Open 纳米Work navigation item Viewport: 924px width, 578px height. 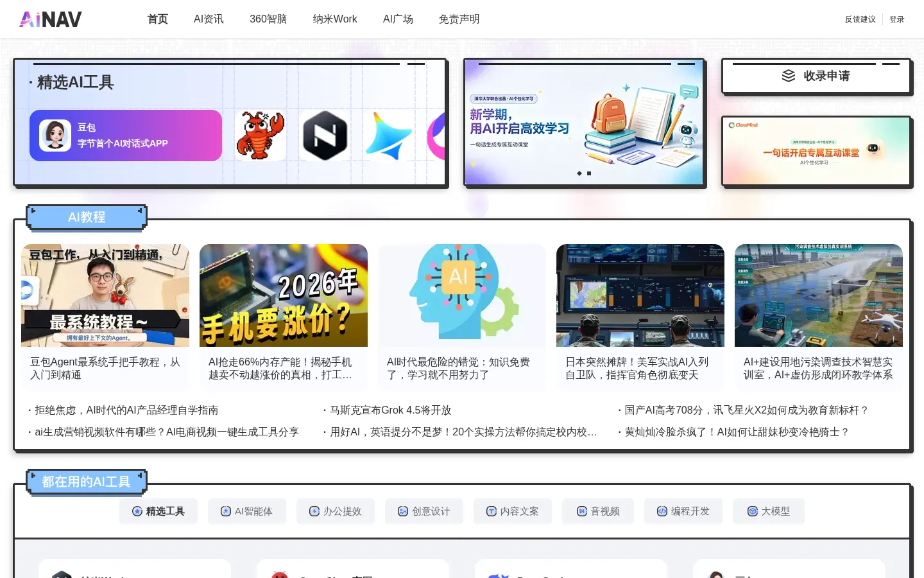click(335, 19)
